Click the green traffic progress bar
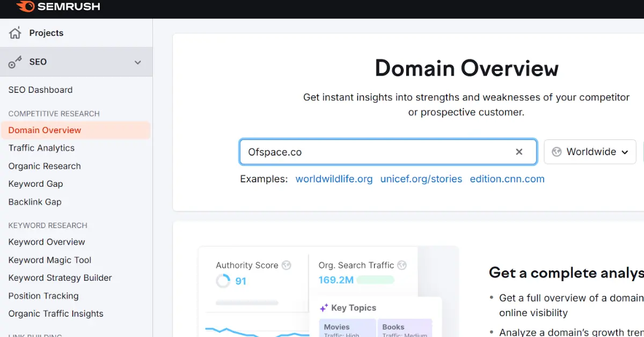This screenshot has height=337, width=644. click(x=375, y=280)
